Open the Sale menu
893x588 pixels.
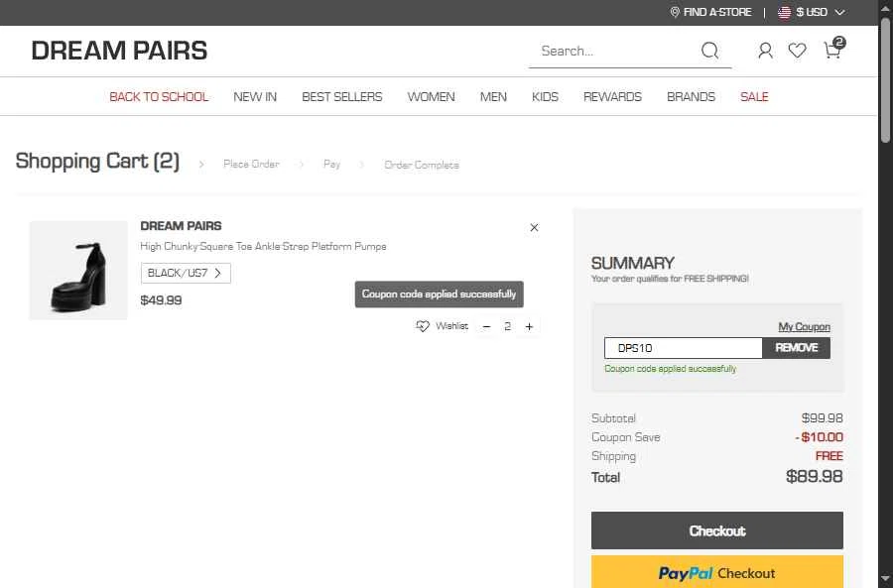coord(755,97)
